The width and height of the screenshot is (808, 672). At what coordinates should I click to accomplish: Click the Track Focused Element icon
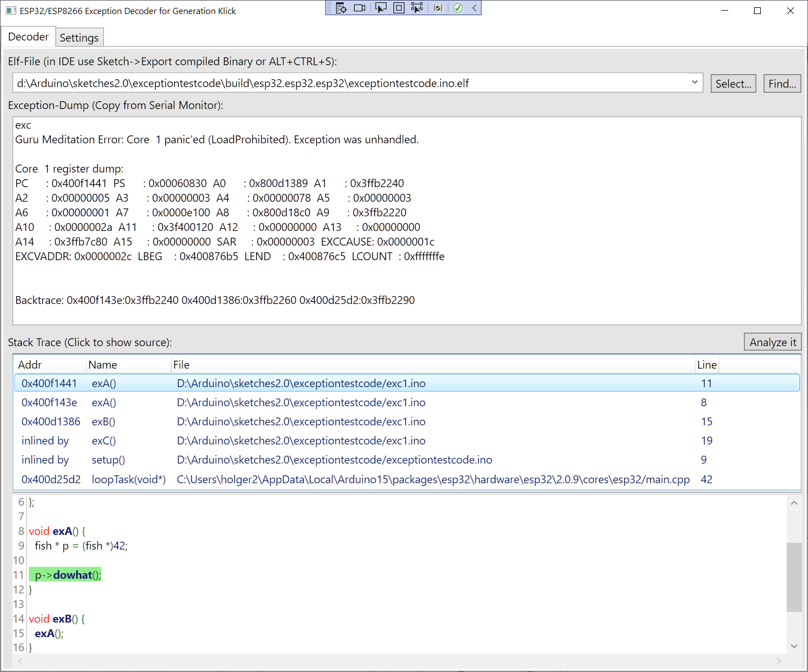pos(417,8)
